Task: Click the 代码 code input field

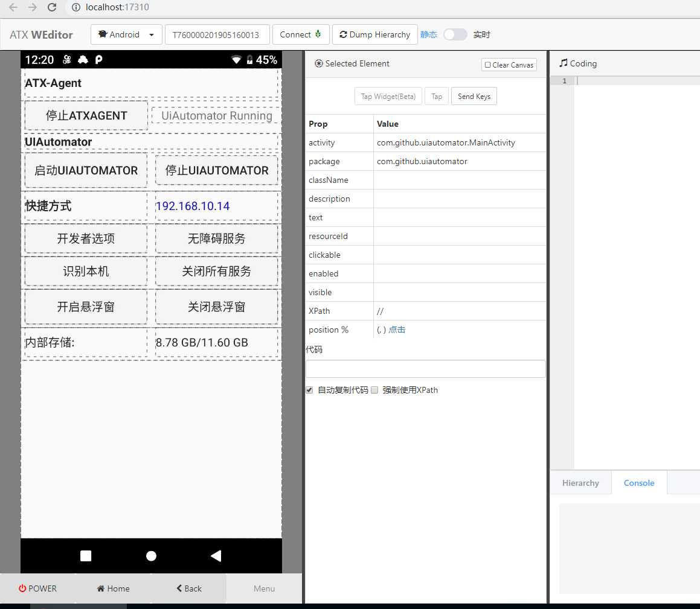Action: click(425, 369)
